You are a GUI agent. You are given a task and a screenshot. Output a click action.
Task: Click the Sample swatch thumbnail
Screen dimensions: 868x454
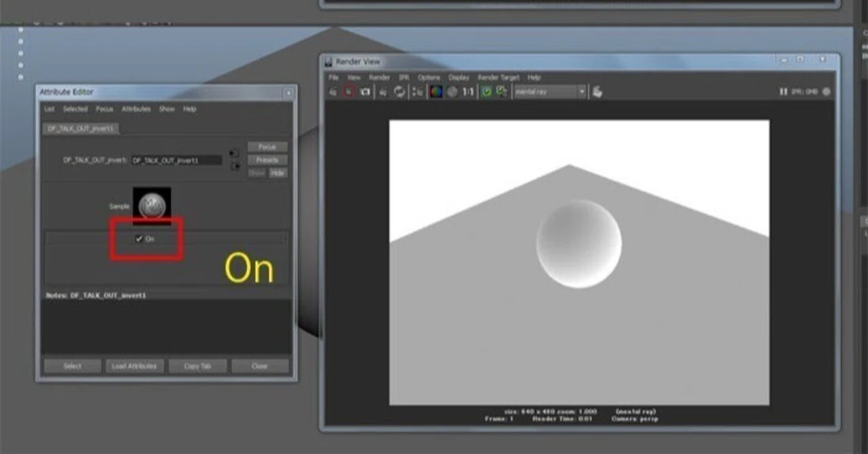point(152,206)
